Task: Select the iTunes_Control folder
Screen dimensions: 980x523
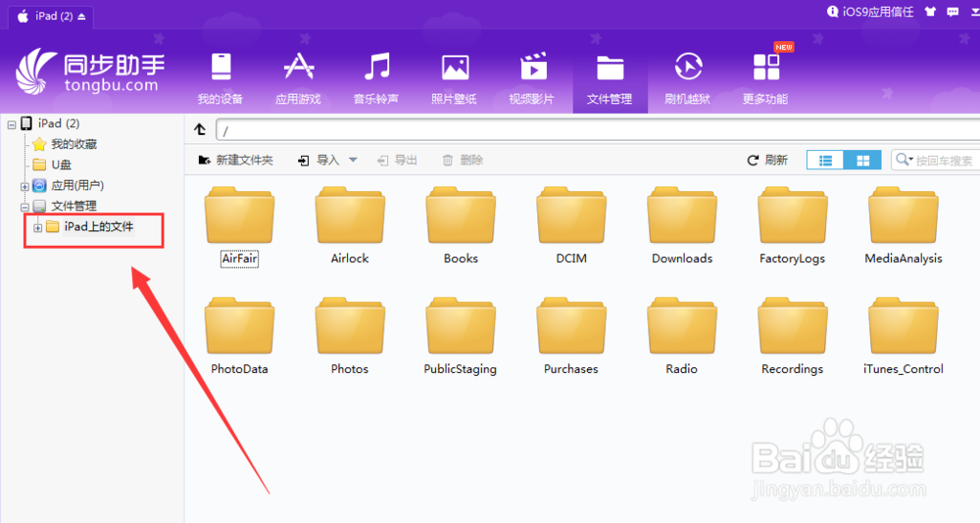Action: point(904,337)
